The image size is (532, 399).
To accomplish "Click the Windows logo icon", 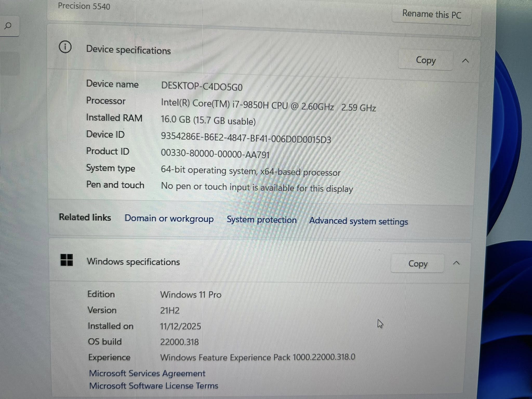I will [66, 260].
